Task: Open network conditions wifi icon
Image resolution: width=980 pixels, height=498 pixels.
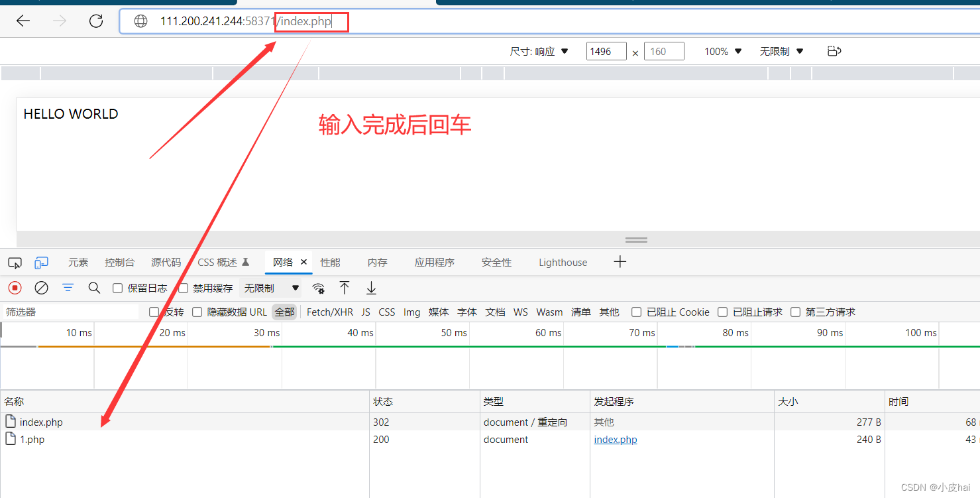Action: (x=319, y=288)
